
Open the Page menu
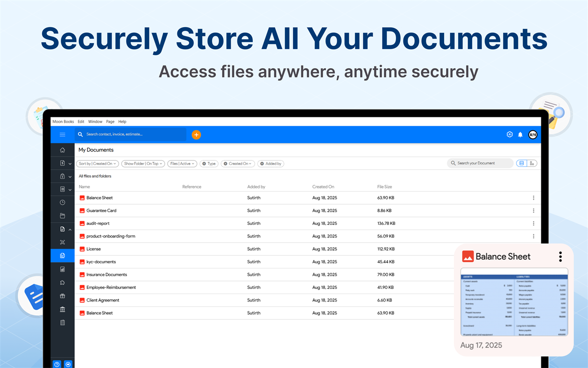pos(110,122)
